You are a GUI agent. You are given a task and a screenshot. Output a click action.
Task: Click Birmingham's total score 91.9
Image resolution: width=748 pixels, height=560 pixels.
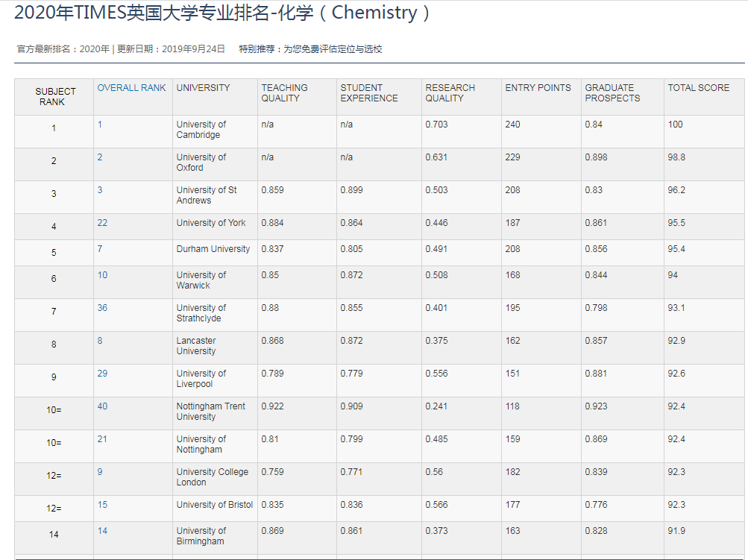click(x=676, y=531)
